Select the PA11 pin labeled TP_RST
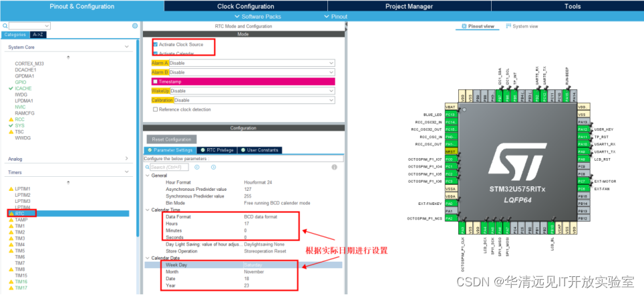This screenshot has height=295, width=644. pos(583,137)
